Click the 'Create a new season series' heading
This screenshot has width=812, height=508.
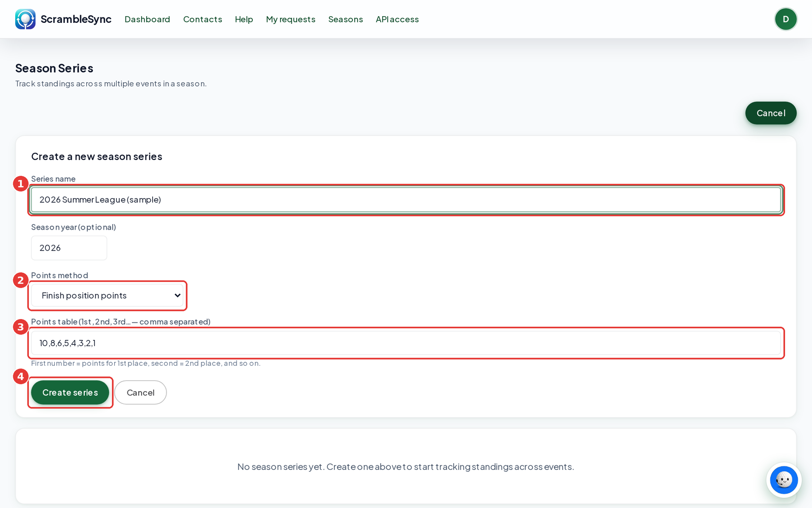point(97,156)
